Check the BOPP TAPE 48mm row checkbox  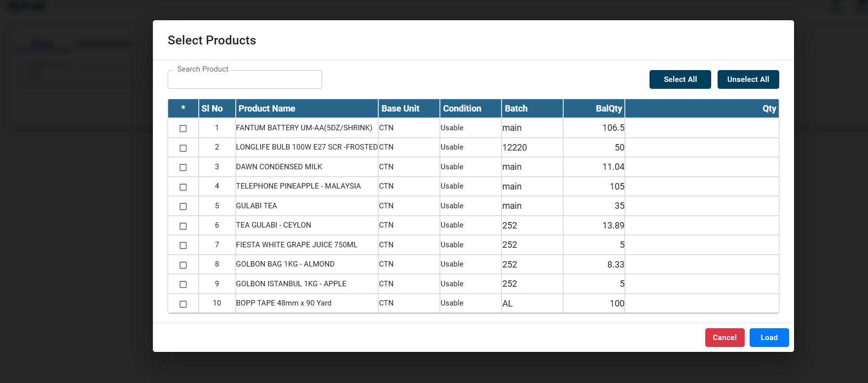183,304
